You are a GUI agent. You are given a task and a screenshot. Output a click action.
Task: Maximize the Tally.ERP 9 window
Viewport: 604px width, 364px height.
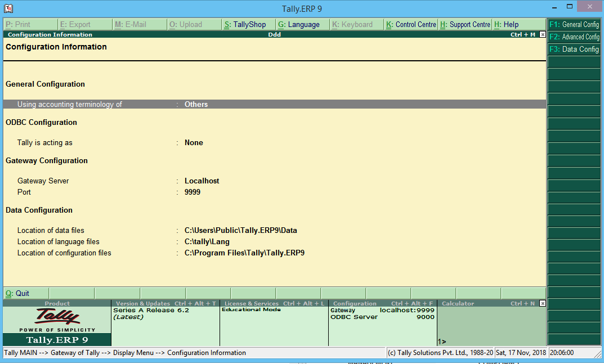(x=570, y=7)
